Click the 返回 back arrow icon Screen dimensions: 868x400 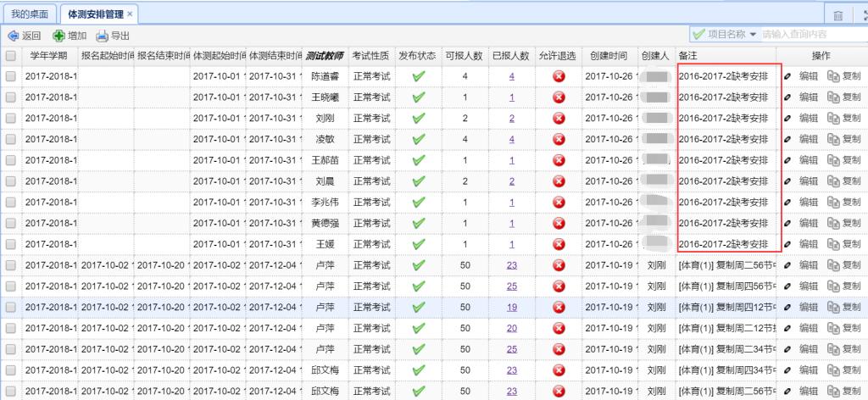(13, 36)
